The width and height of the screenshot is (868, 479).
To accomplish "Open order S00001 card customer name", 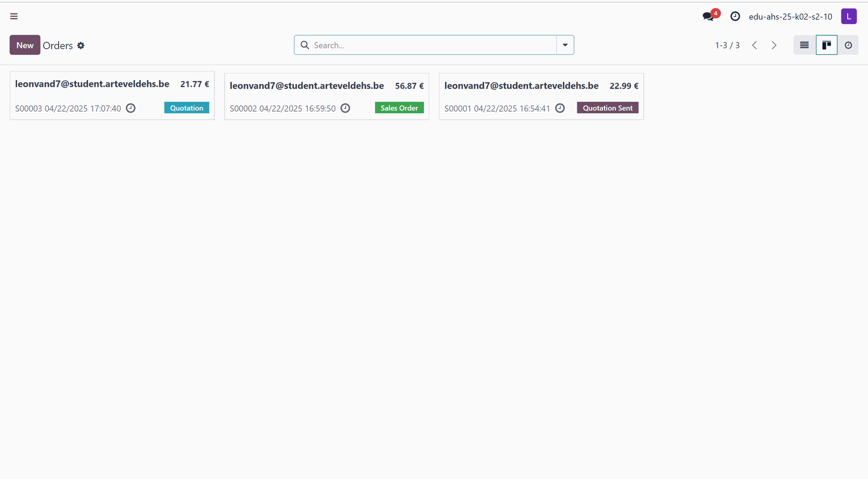I will (x=521, y=86).
